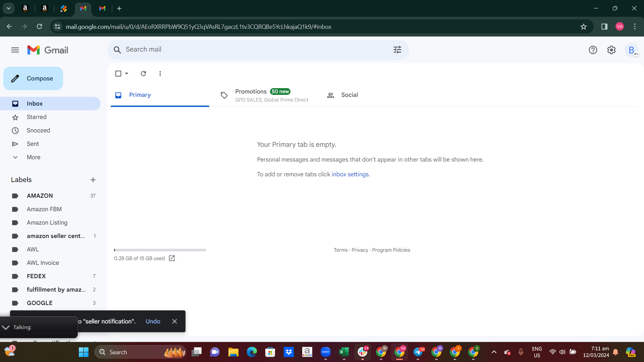Switch to the Primary tab
The width and height of the screenshot is (644, 362).
point(160,95)
